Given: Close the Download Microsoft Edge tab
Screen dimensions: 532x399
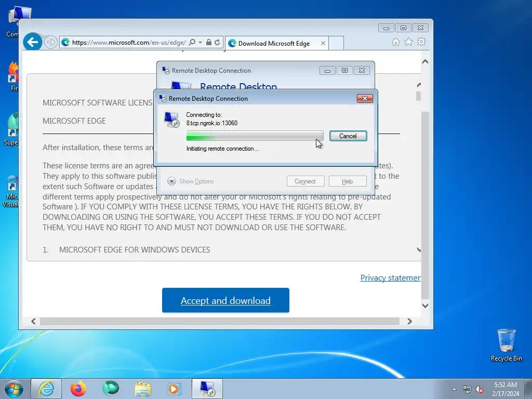Looking at the screenshot, I should 323,43.
